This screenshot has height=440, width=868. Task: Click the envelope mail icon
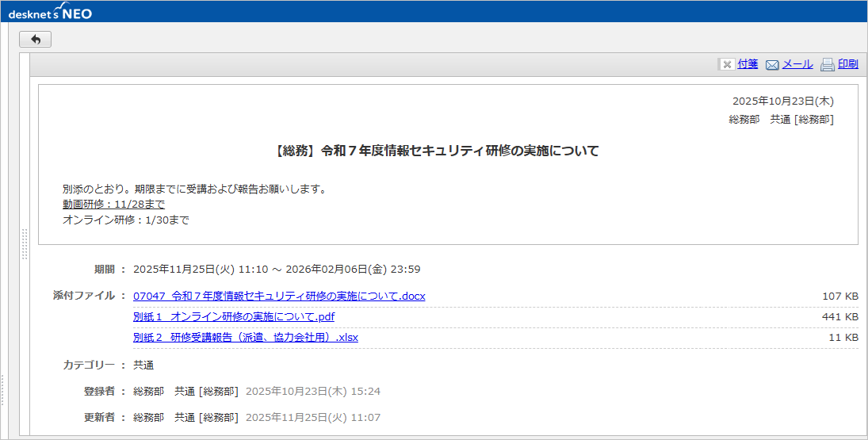772,65
